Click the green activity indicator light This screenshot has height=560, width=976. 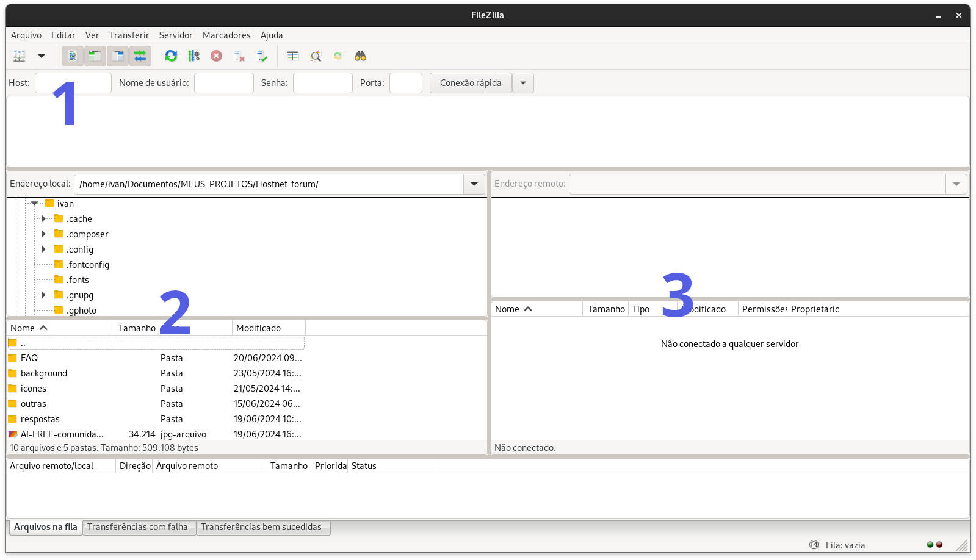(930, 545)
